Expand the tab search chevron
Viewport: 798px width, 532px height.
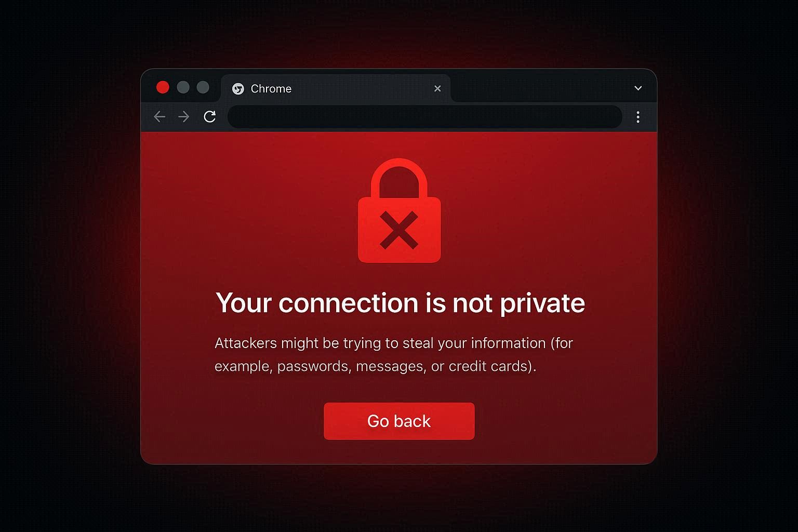[x=638, y=88]
